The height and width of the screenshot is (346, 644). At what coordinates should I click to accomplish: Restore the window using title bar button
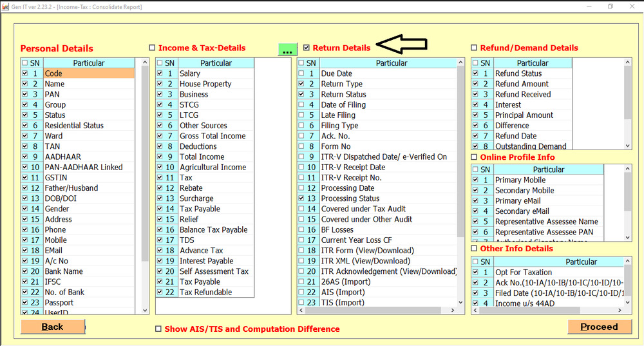611,6
